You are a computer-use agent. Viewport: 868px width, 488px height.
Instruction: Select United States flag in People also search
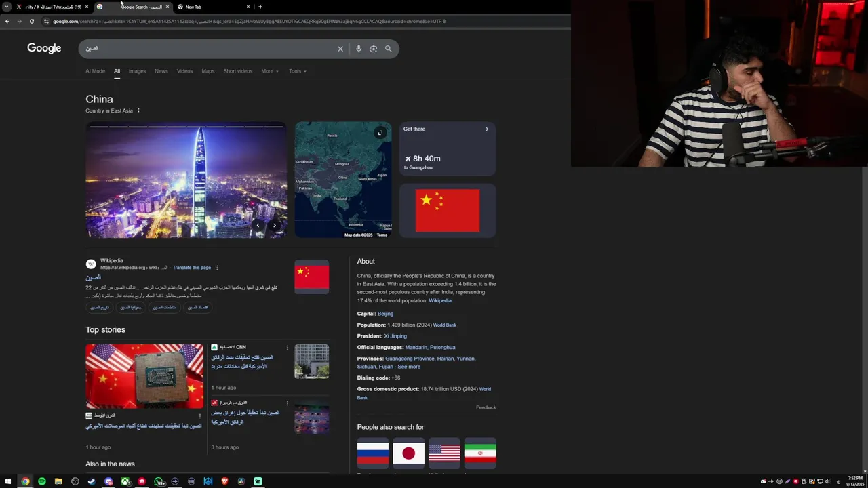click(x=444, y=453)
